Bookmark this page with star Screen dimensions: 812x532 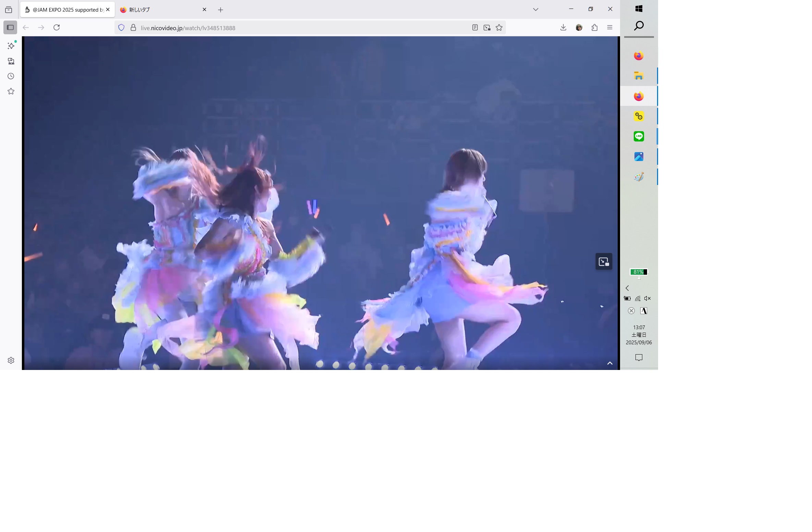(x=499, y=28)
